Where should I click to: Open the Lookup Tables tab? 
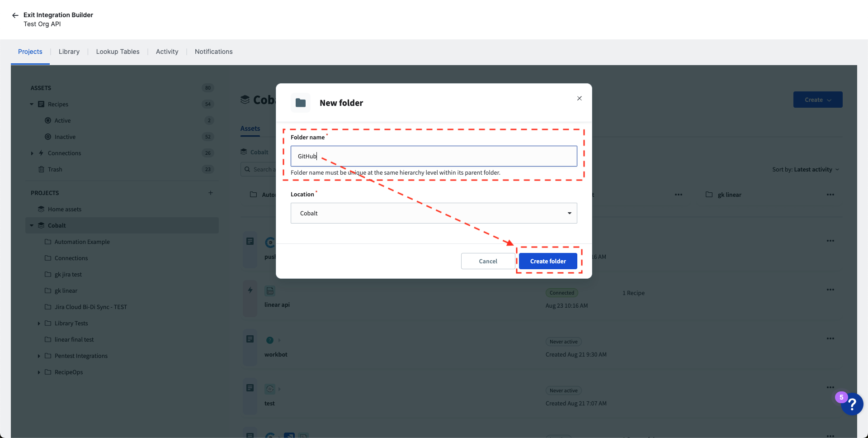pyautogui.click(x=118, y=52)
